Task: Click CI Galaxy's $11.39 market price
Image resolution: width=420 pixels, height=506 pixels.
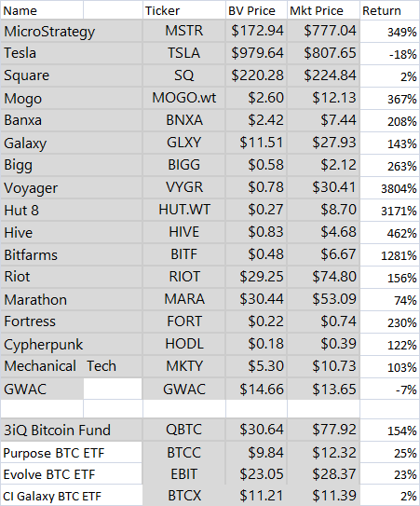Action: 323,496
